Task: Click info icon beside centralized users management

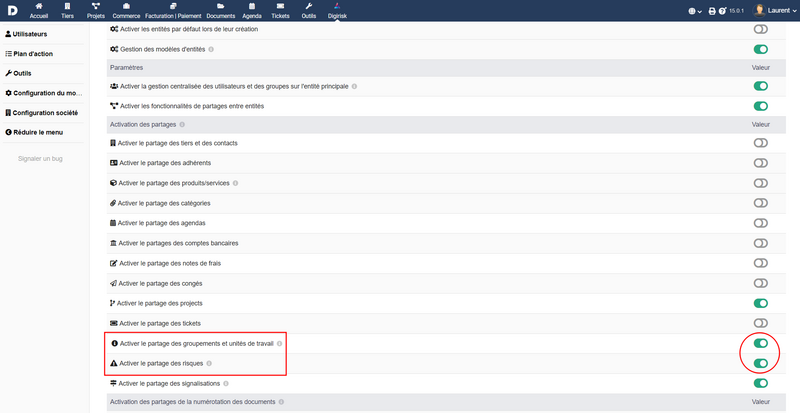Action: [x=355, y=86]
